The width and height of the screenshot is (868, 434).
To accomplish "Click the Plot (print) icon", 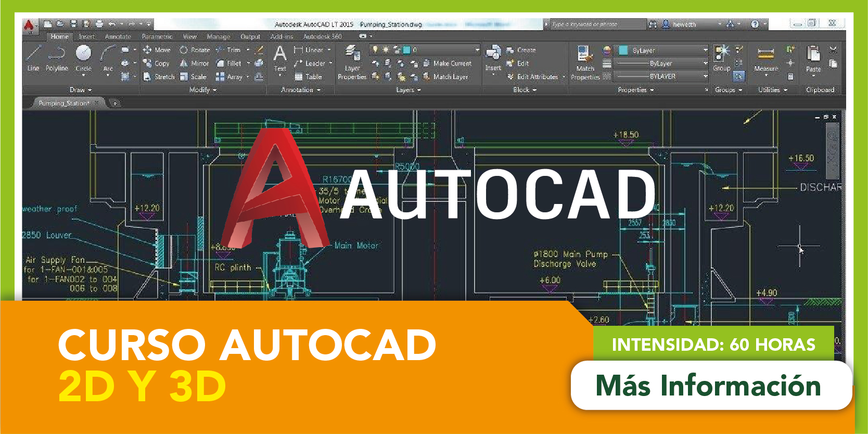I will [99, 24].
